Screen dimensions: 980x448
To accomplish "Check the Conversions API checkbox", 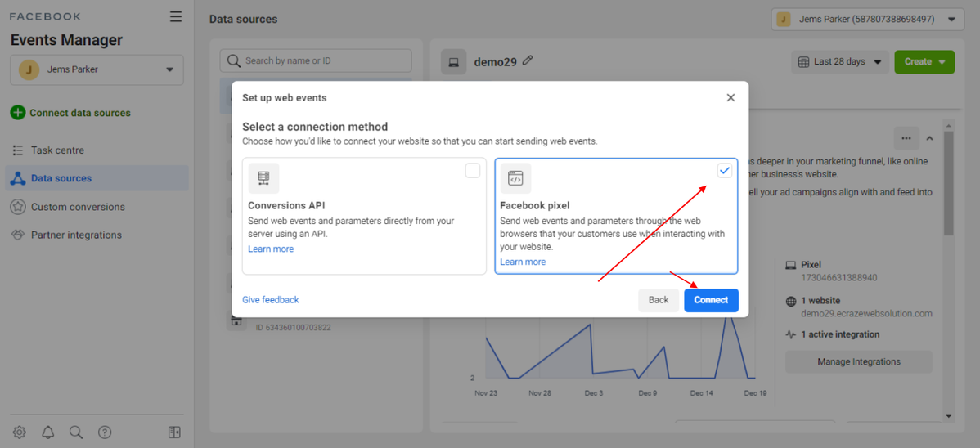I will pyautogui.click(x=473, y=171).
